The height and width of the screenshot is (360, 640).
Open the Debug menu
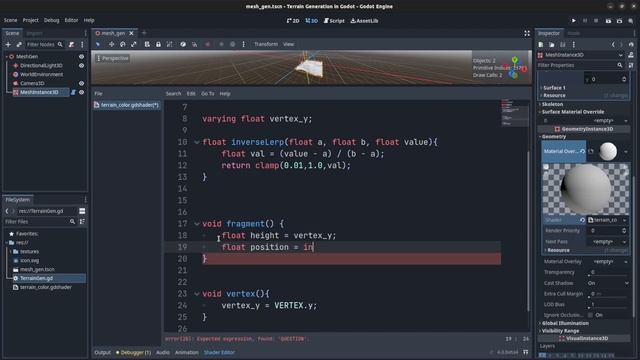tap(51, 20)
